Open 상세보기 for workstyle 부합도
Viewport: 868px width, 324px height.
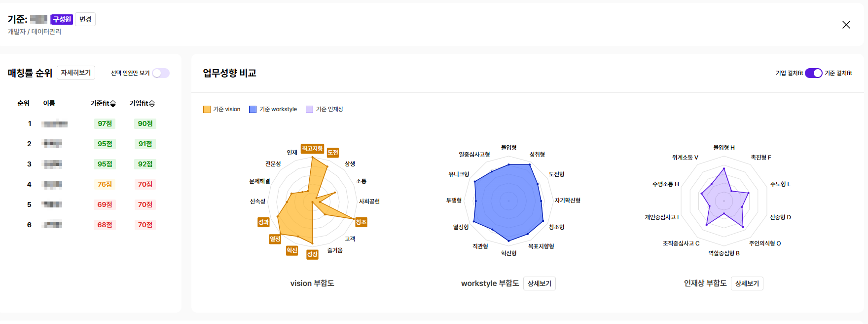coord(540,283)
